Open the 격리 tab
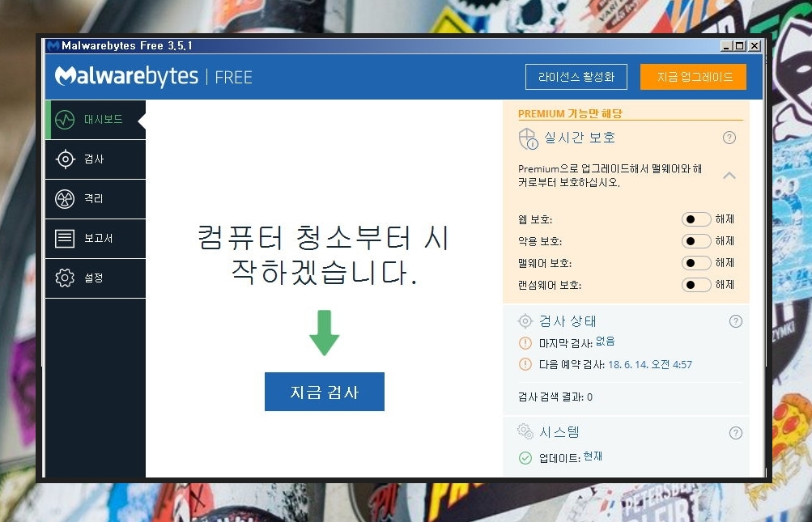 pyautogui.click(x=96, y=199)
